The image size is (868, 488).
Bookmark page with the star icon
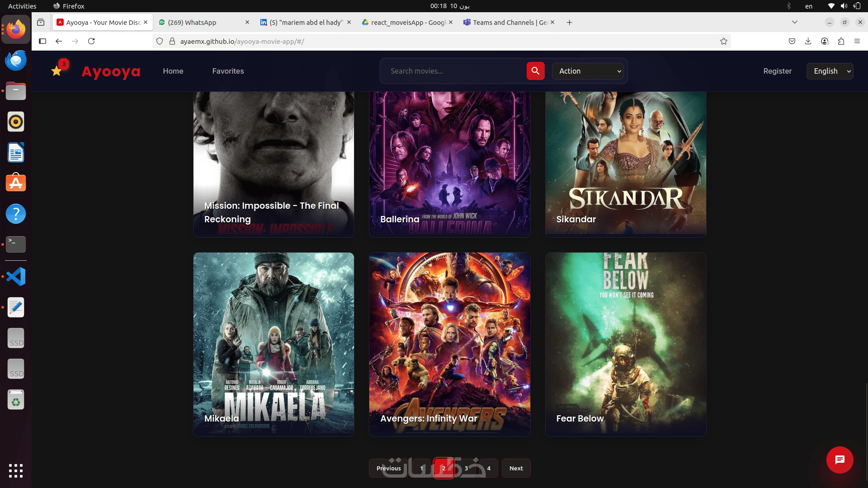pos(723,41)
